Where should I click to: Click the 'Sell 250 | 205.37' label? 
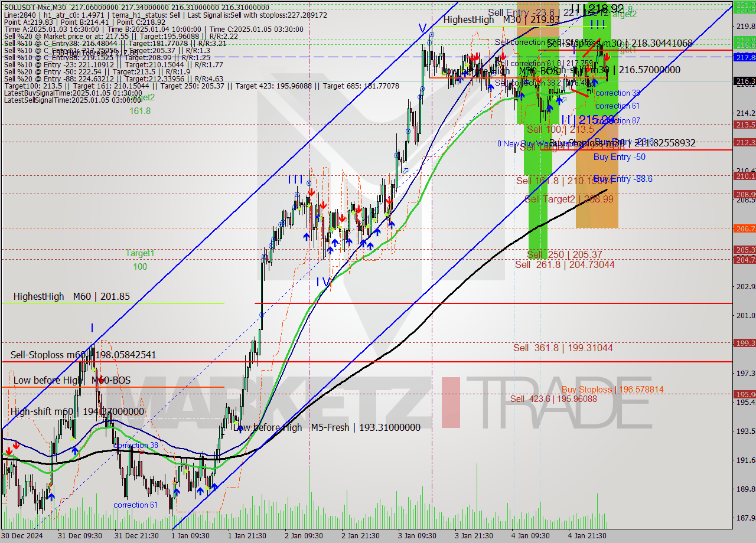click(565, 254)
